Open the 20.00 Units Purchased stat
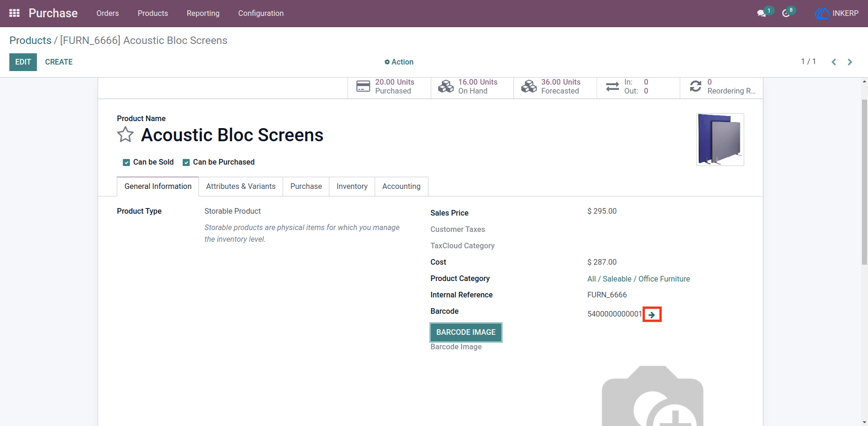The height and width of the screenshot is (426, 868). (x=389, y=87)
